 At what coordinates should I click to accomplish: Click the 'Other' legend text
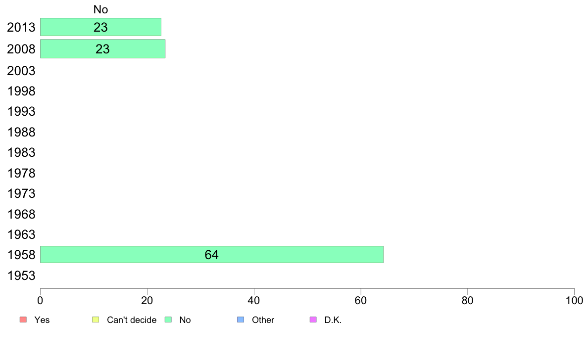click(263, 320)
